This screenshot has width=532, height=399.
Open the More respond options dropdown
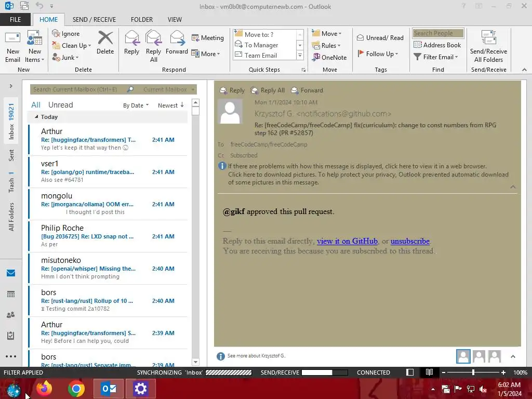point(206,54)
